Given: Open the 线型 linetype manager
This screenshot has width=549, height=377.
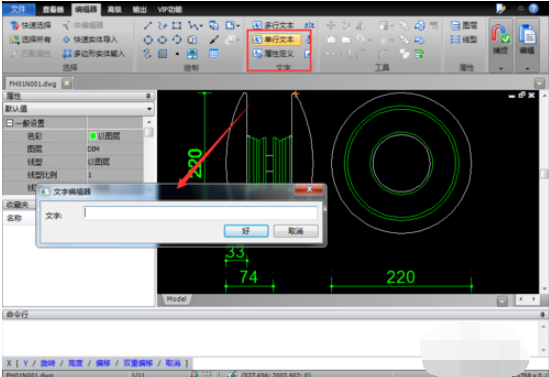Looking at the screenshot, I should tap(464, 40).
